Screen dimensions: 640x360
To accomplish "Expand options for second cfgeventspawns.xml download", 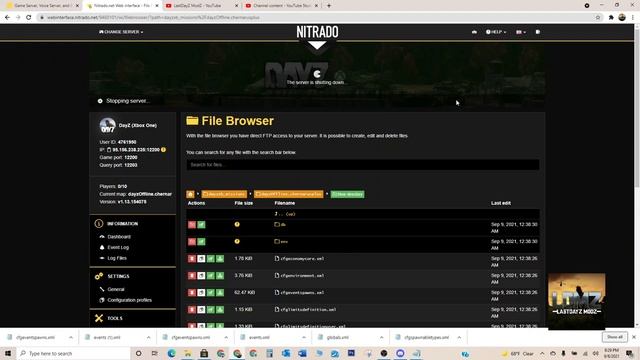I will click(226, 338).
